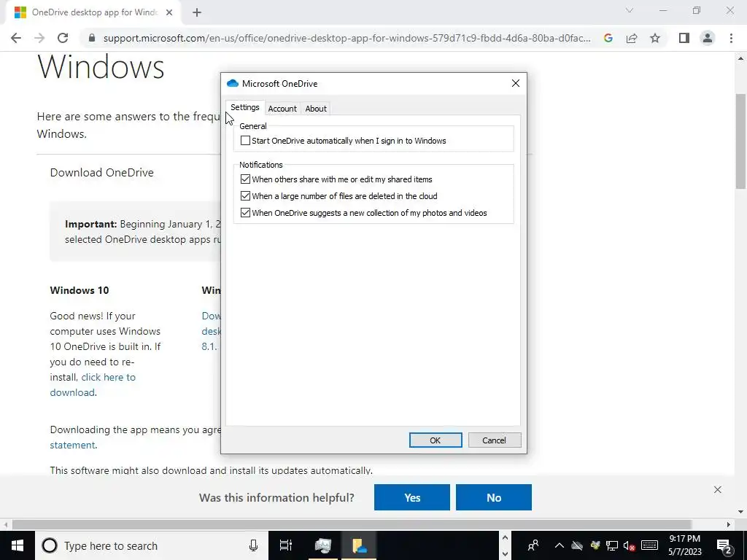The height and width of the screenshot is (560, 747).
Task: Enable Start OneDrive automatically at sign in
Action: (x=245, y=141)
